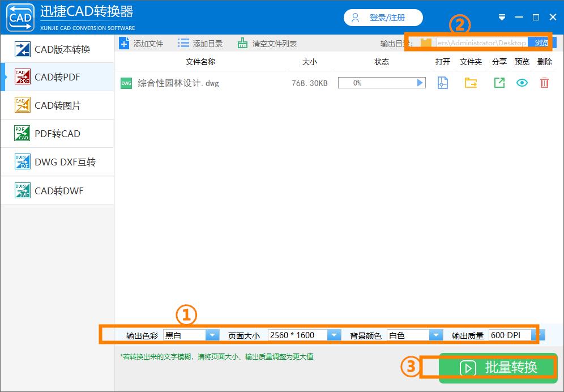Open the 登录/注册 login dialog
The height and width of the screenshot is (392, 564).
[x=383, y=18]
